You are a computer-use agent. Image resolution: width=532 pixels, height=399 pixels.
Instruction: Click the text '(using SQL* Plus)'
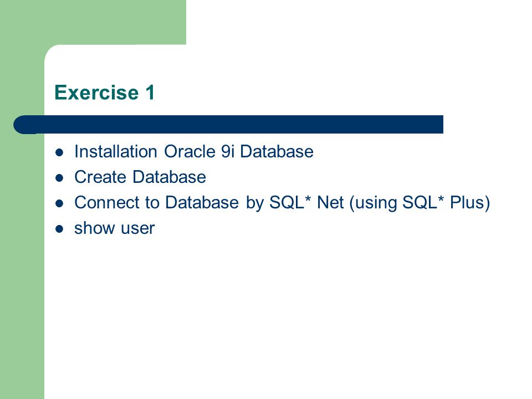click(420, 203)
